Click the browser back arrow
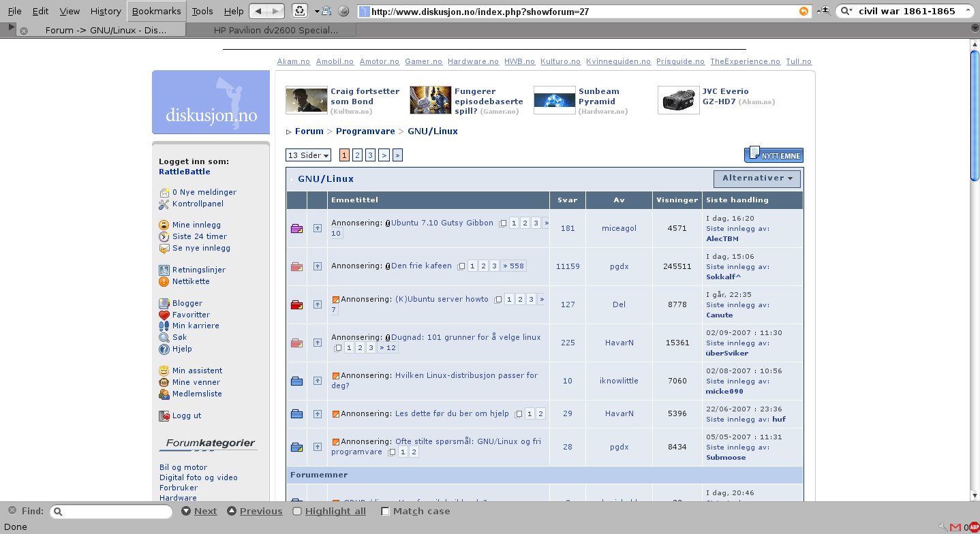 [x=258, y=11]
